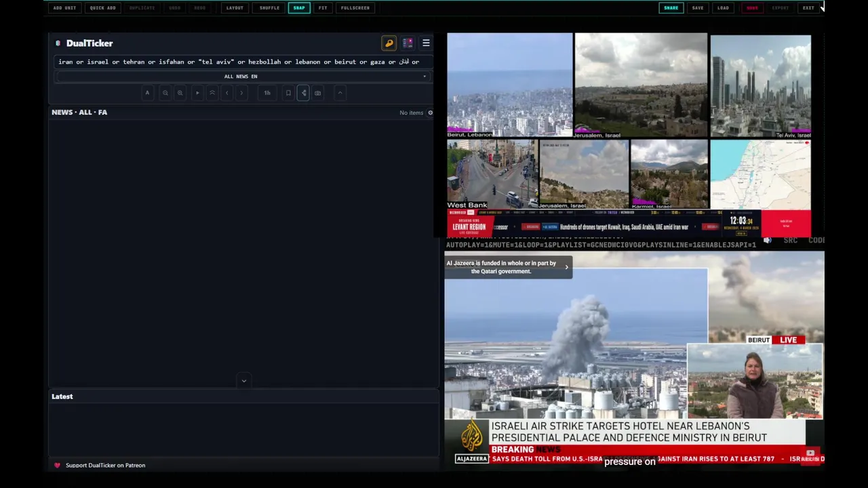
Task: Click the NEWS · ALL · FA heading
Action: (79, 113)
